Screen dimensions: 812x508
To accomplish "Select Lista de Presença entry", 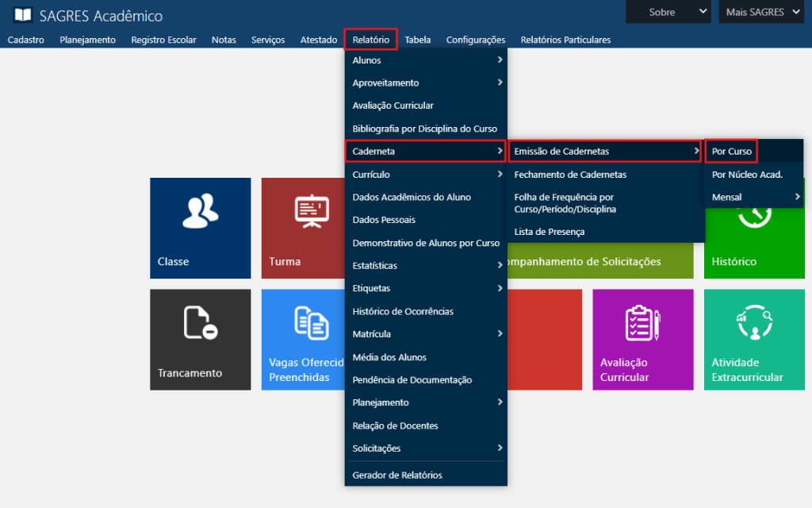I will [x=549, y=232].
